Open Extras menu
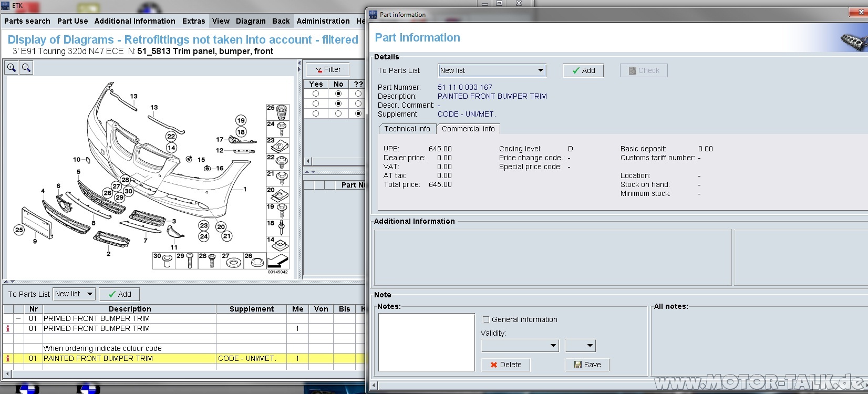The width and height of the screenshot is (868, 394). (x=193, y=21)
